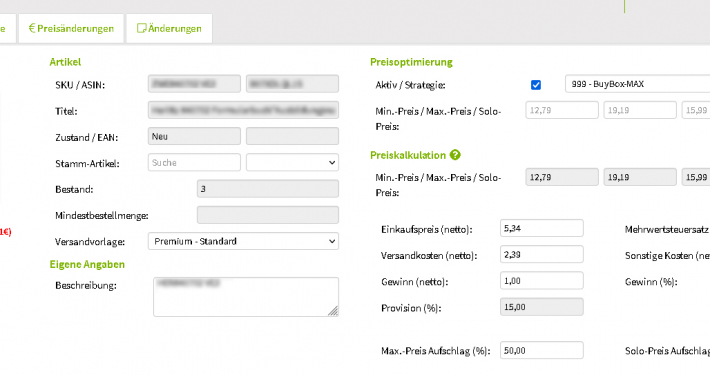Click the edit icon on Änderungen tab

pyautogui.click(x=141, y=28)
